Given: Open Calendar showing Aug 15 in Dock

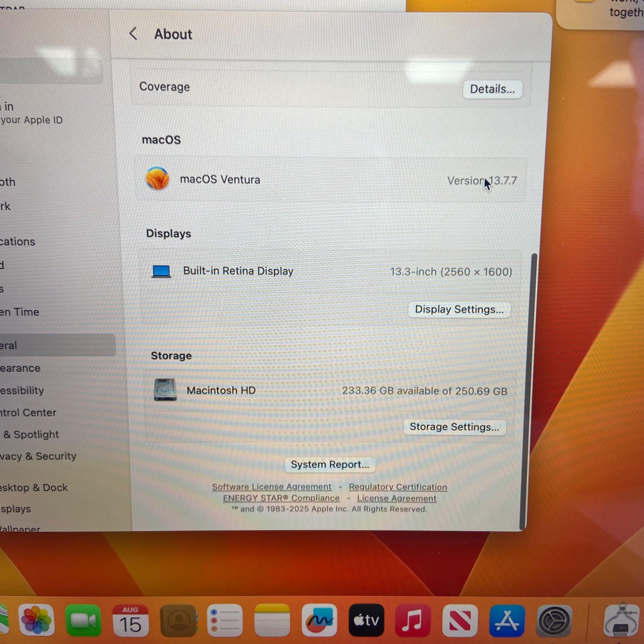Looking at the screenshot, I should click(131, 620).
